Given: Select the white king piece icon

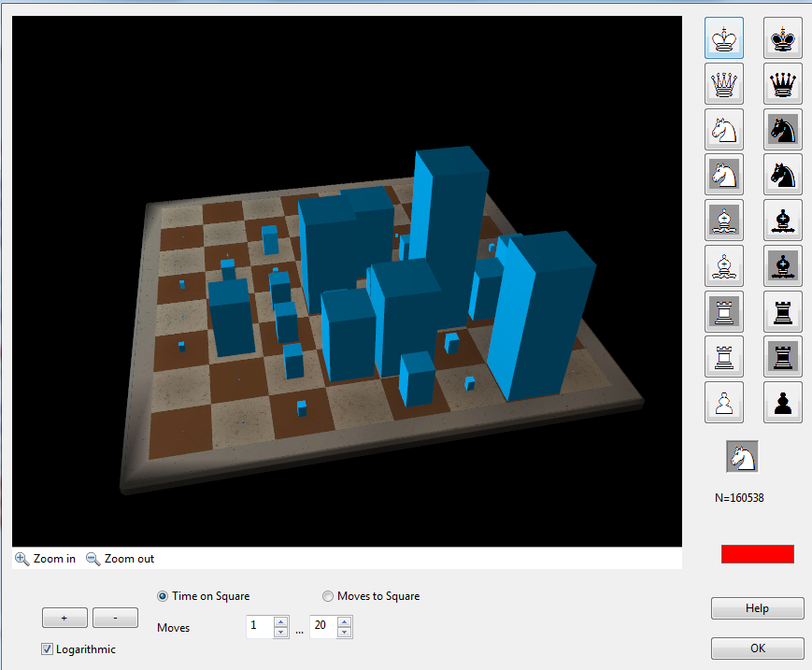Looking at the screenshot, I should pos(723,38).
